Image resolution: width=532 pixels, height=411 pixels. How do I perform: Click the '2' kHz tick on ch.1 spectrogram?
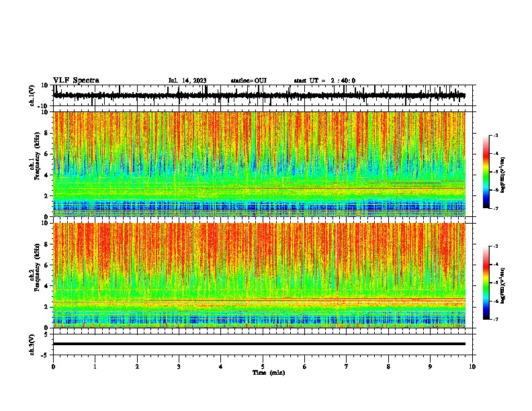point(46,195)
